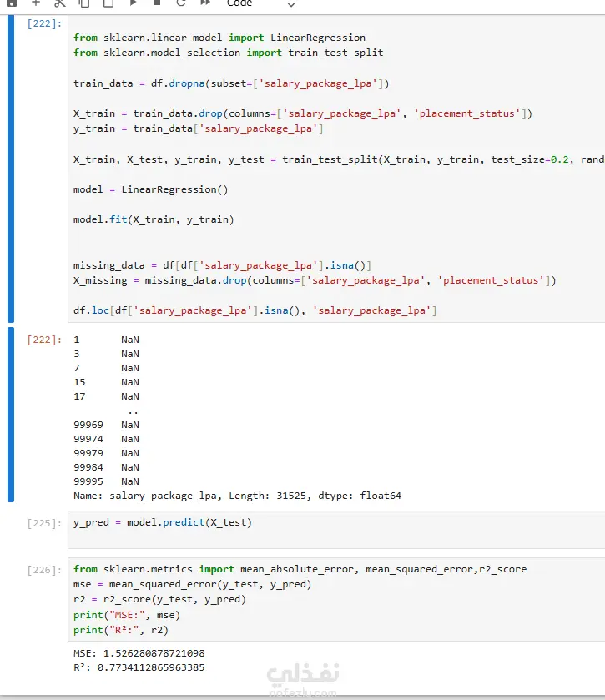Cut the selected cell with scissors icon
This screenshot has width=605, height=700.
[x=60, y=3]
